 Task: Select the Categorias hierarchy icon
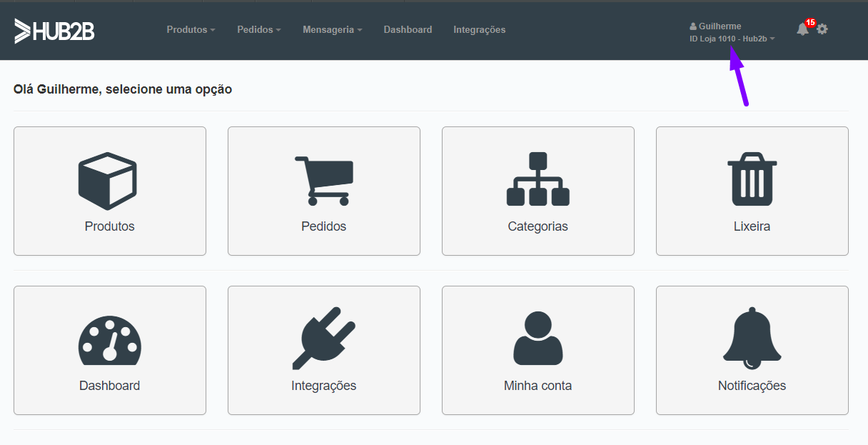538,179
